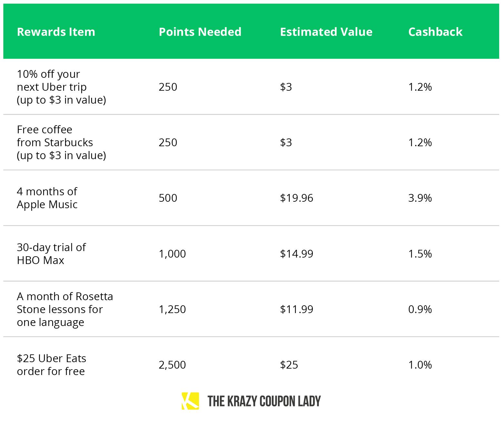Click the Points Needed column header

coord(200,32)
